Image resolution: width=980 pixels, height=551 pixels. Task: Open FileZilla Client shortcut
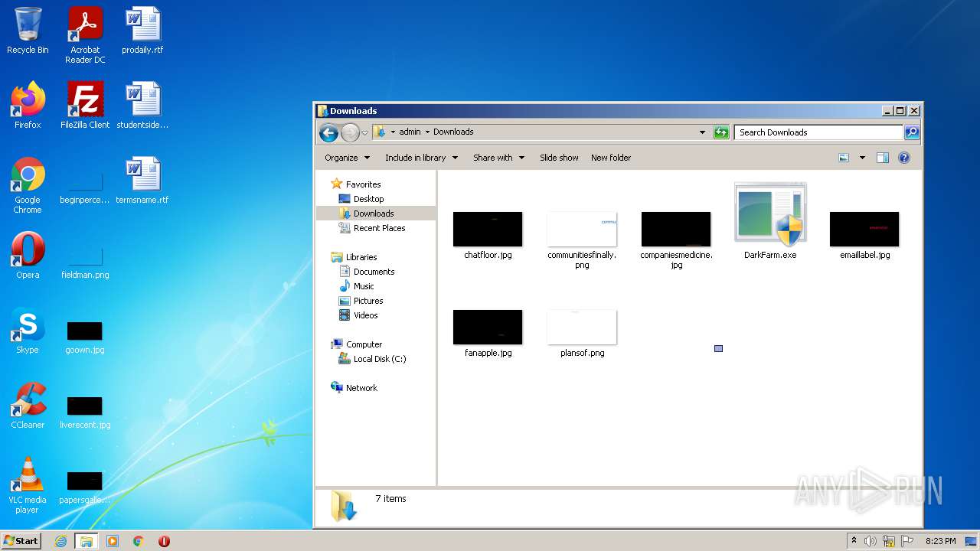(x=85, y=106)
